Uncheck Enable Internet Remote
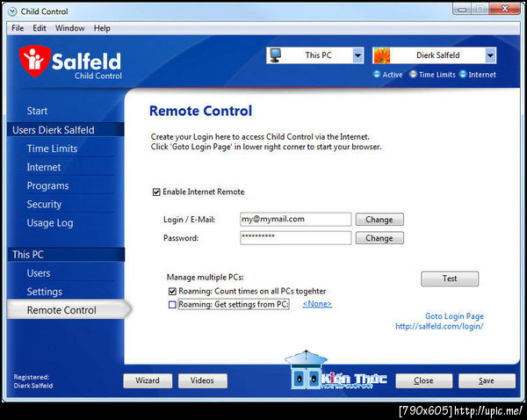The width and height of the screenshot is (527, 420). pyautogui.click(x=156, y=192)
